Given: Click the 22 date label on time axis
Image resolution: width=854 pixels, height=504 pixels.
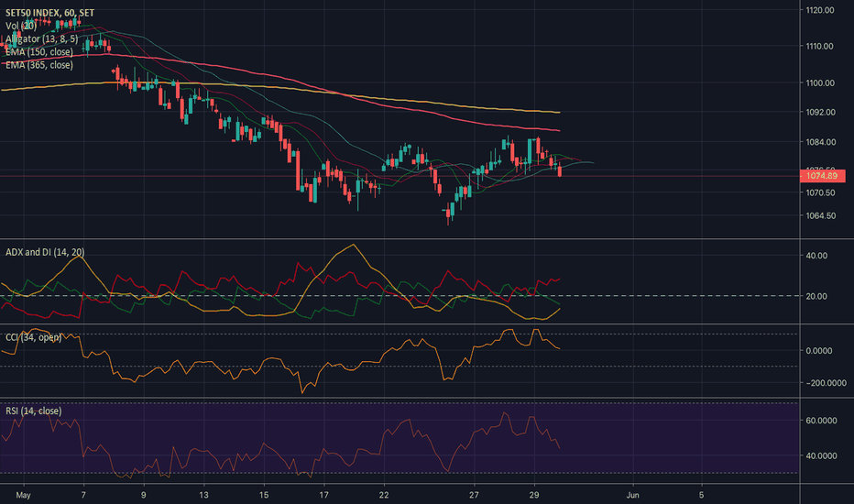Looking at the screenshot, I should 384,495.
